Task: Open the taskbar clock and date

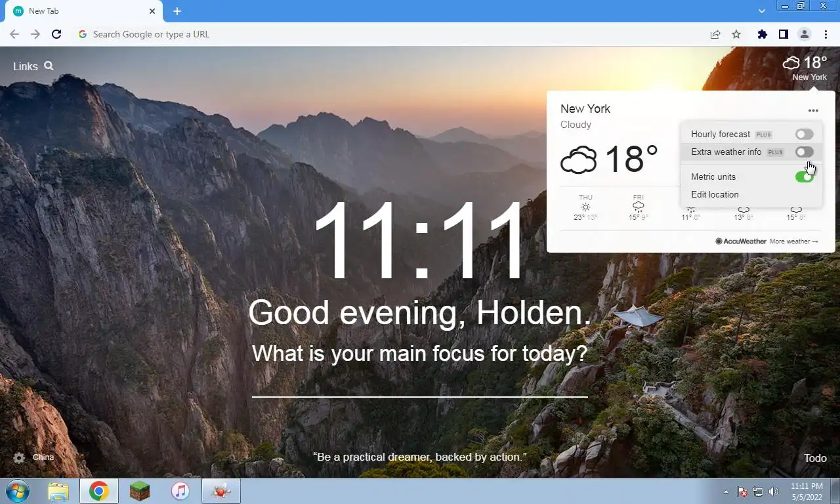Action: coord(807,492)
